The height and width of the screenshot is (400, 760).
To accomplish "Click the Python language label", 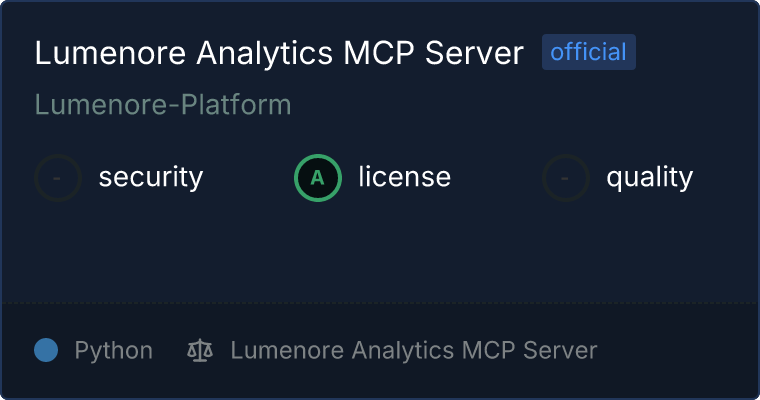I will click(x=113, y=351).
